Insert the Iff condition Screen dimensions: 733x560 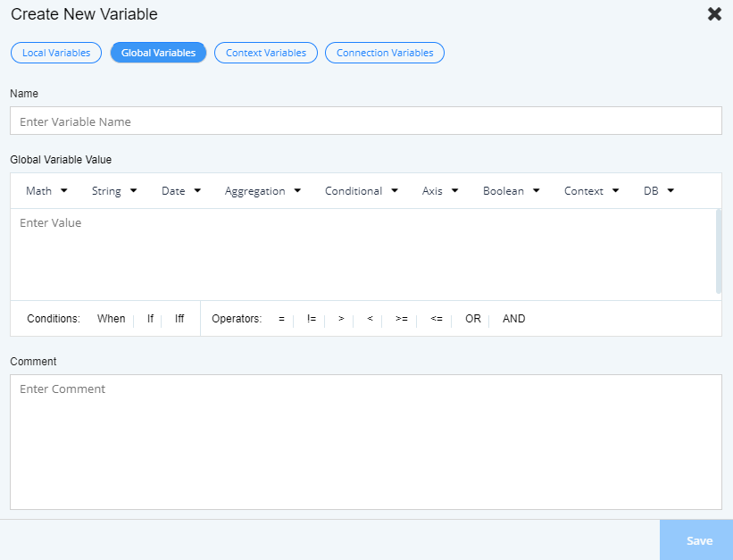point(179,319)
